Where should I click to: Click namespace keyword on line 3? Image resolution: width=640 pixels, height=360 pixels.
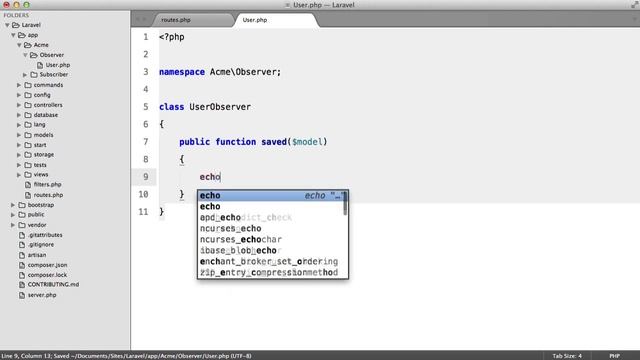coord(182,72)
